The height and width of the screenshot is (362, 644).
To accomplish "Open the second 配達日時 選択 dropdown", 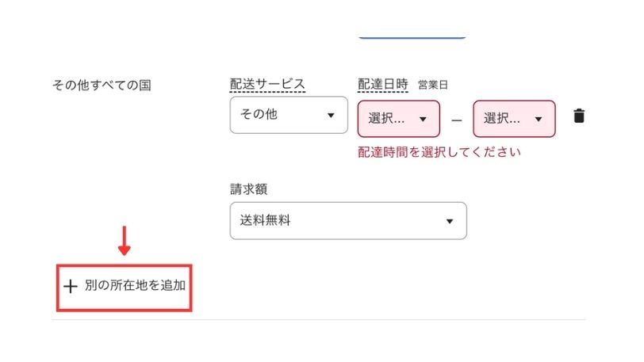I will 514,119.
